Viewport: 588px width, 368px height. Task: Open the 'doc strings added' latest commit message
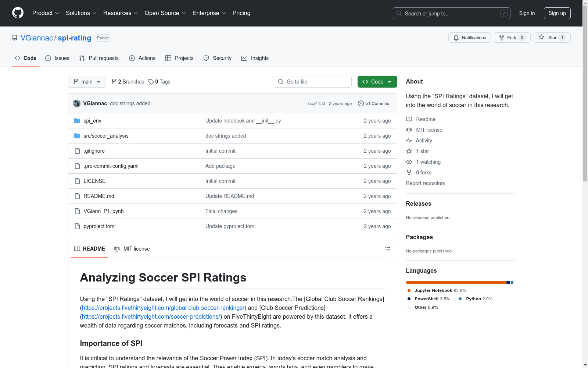[130, 103]
